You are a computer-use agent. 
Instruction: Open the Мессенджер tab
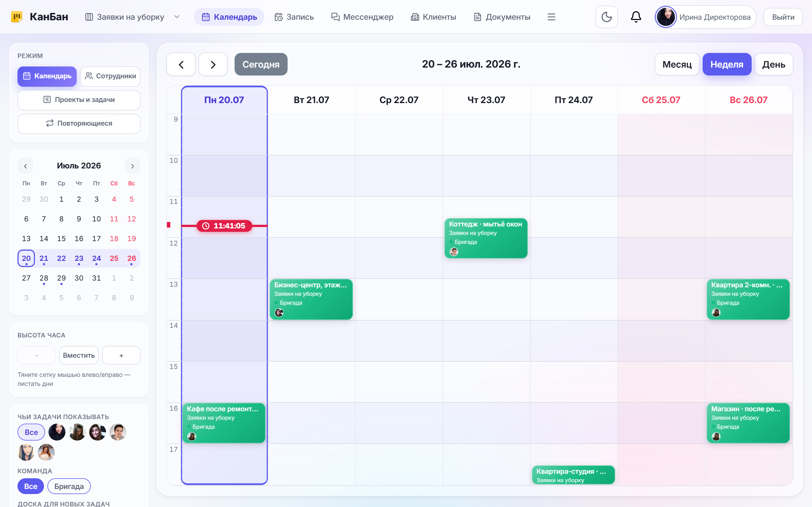[362, 17]
